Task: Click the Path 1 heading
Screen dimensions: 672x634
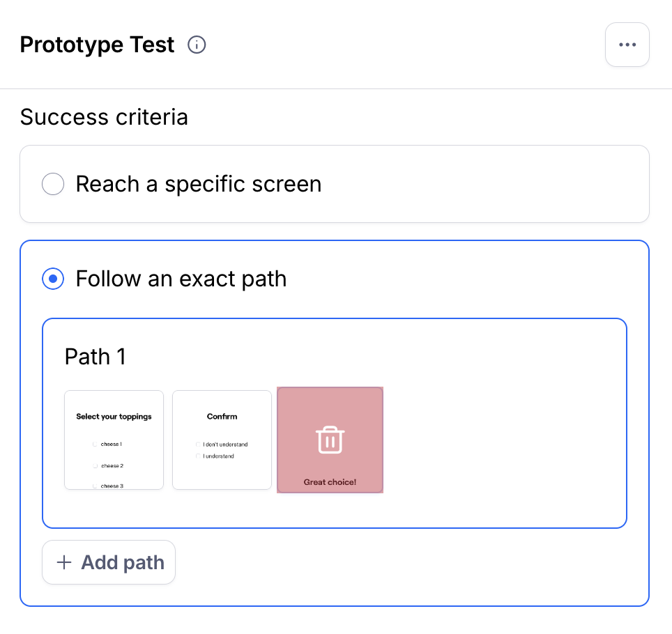Action: [96, 357]
